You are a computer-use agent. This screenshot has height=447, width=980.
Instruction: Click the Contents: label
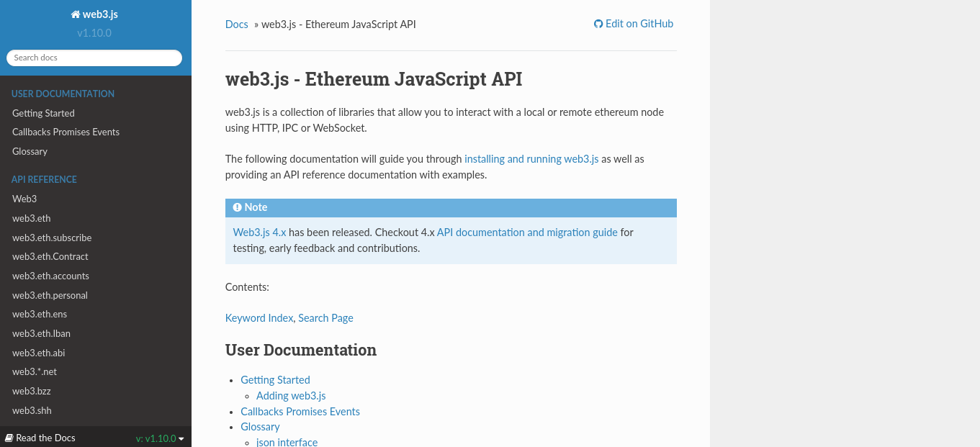click(247, 286)
